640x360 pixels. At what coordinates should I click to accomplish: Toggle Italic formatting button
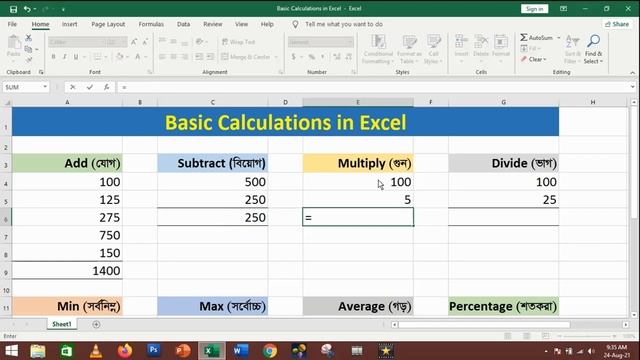64,57
